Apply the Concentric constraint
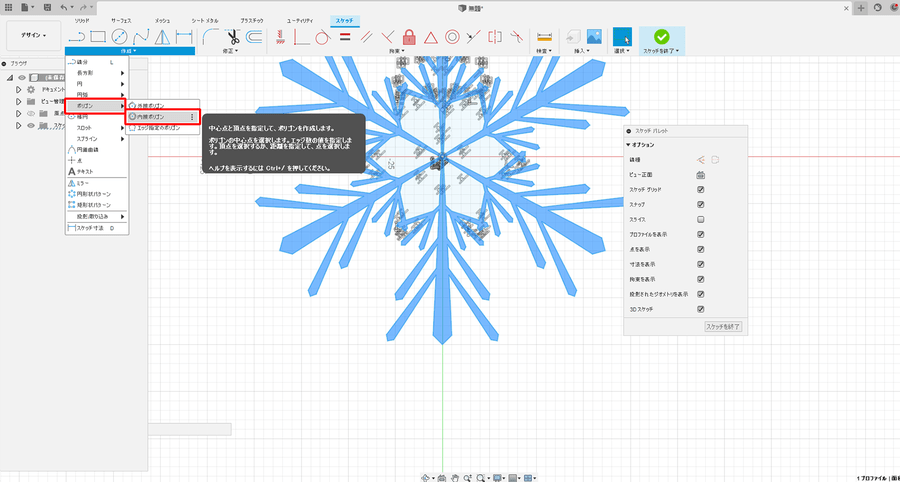 point(452,37)
